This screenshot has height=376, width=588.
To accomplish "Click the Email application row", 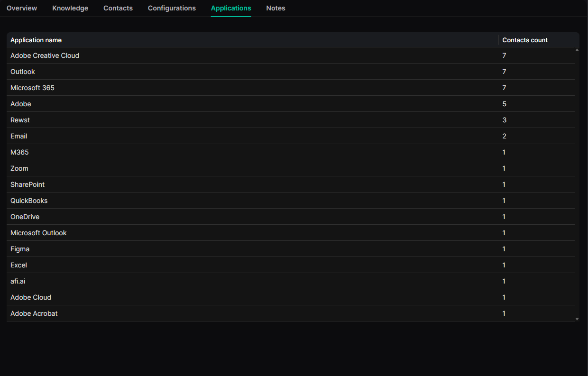I will click(291, 136).
